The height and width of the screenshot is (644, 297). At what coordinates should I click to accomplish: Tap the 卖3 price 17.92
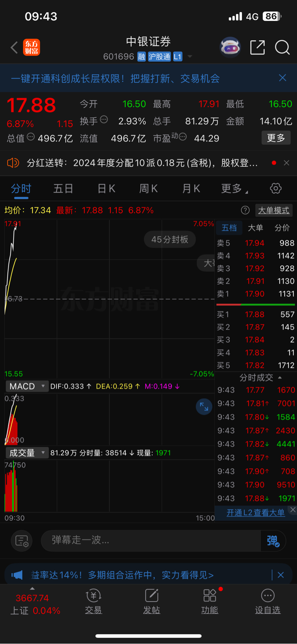(x=255, y=268)
